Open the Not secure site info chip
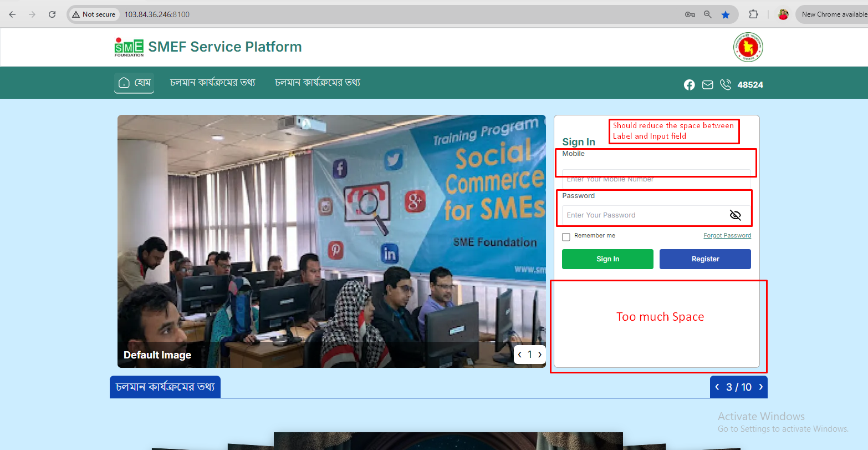Viewport: 868px width, 450px height. [94, 14]
